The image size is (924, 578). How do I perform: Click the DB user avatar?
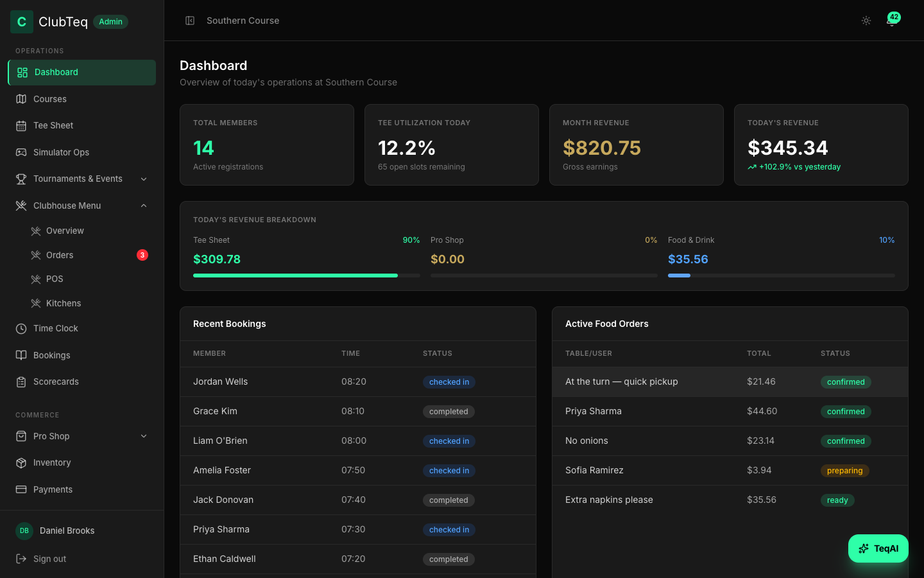pos(24,530)
